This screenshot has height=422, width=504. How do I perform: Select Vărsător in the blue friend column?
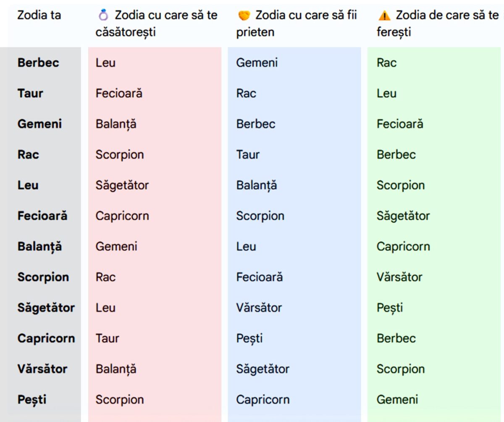point(259,308)
